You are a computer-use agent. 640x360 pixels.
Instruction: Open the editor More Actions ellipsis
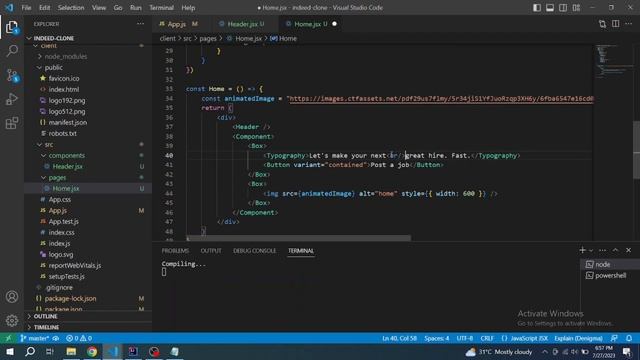(x=629, y=24)
